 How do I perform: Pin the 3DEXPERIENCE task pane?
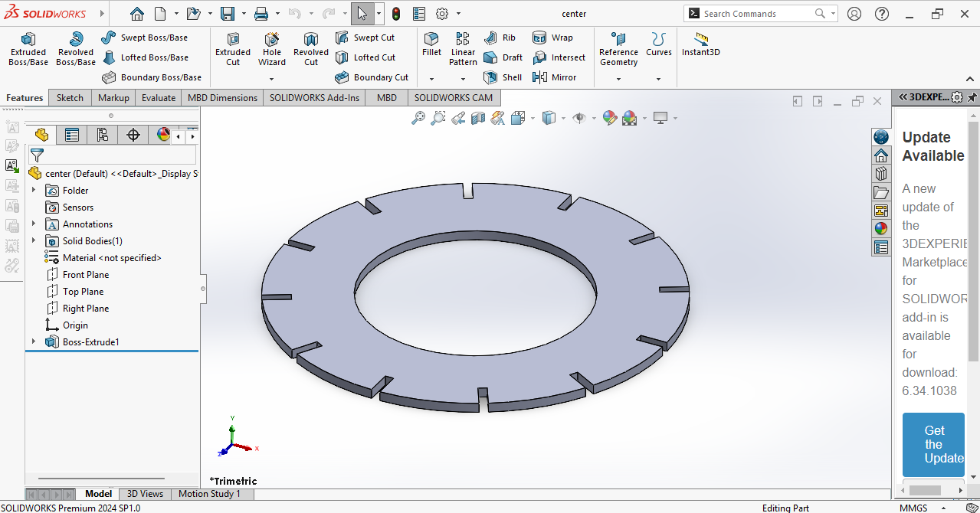click(x=972, y=97)
